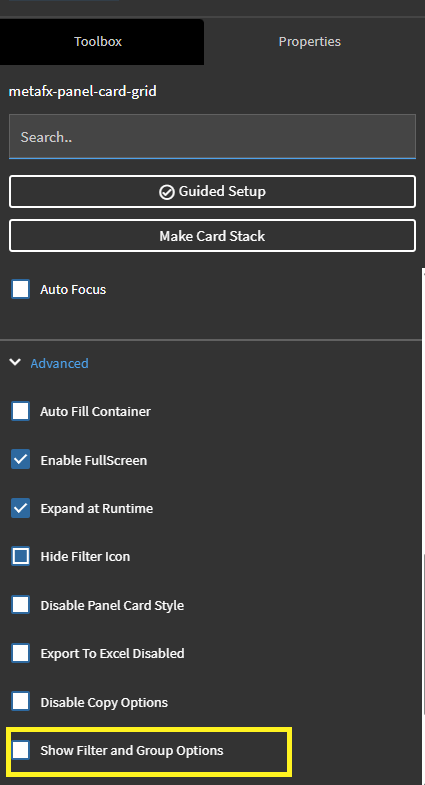Focus the Search input field
This screenshot has height=785, width=425.
click(212, 137)
